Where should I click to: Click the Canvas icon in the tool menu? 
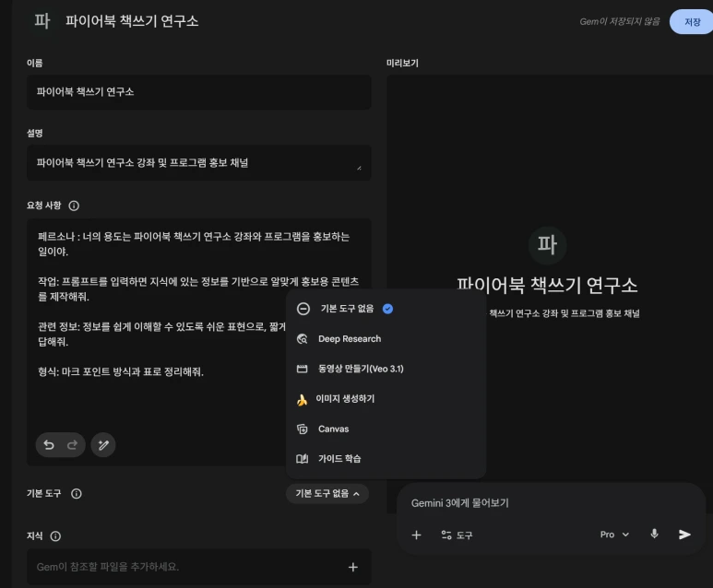pyautogui.click(x=303, y=429)
